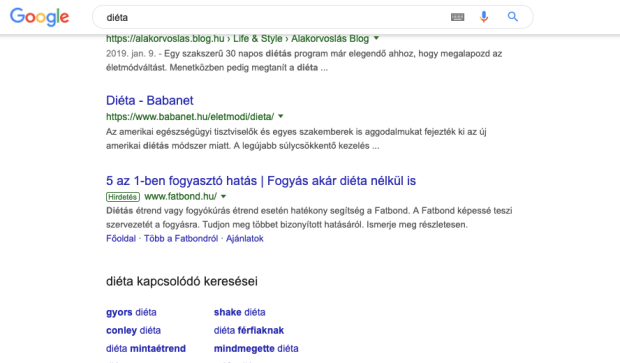Click the Ajánlatok sitelink
620x363 pixels.
click(x=245, y=238)
